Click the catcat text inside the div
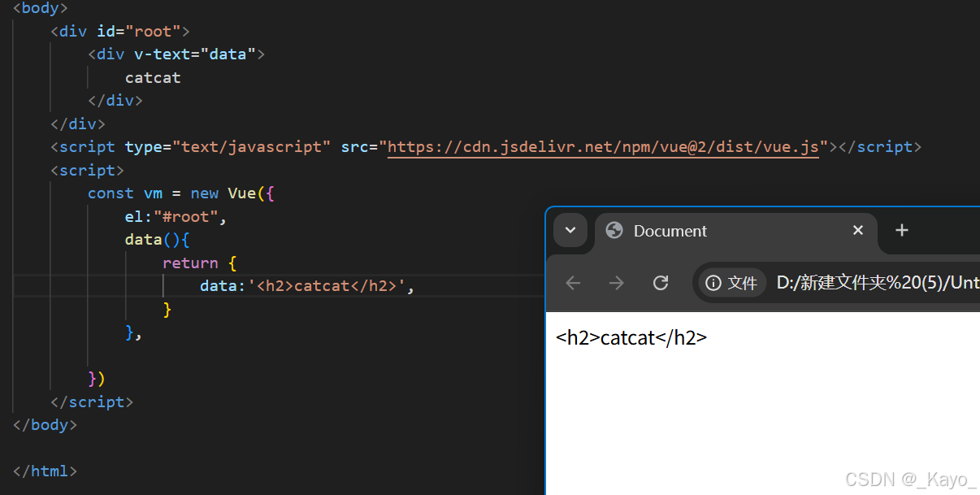Viewport: 980px width, 495px height. (153, 78)
